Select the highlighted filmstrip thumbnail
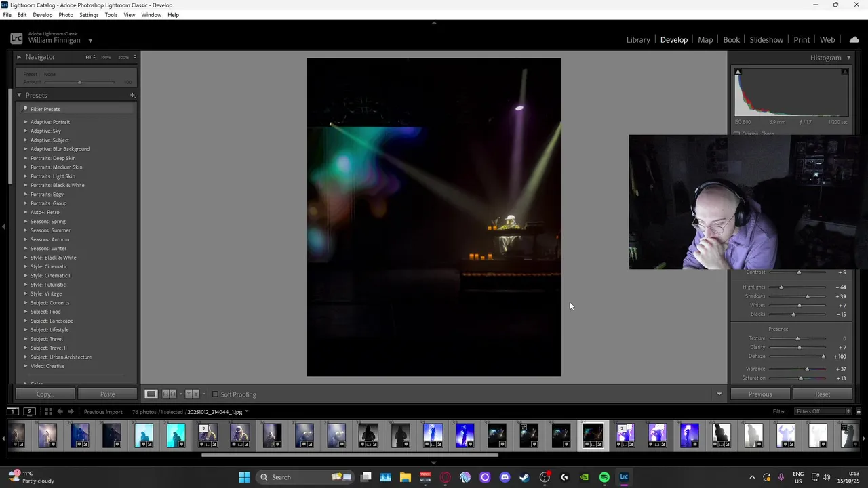Viewport: 868px width, 488px height. tap(593, 435)
